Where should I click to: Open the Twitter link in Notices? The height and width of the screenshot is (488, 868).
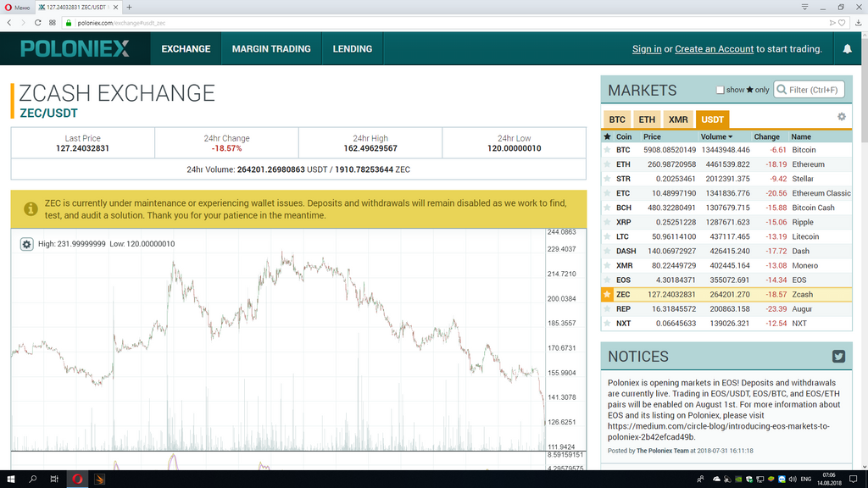pos(838,357)
